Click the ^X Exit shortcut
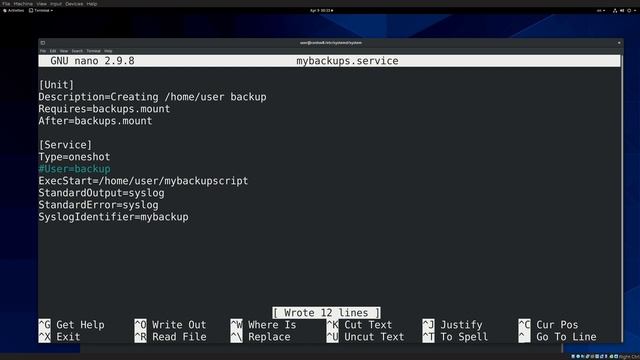 point(59,337)
